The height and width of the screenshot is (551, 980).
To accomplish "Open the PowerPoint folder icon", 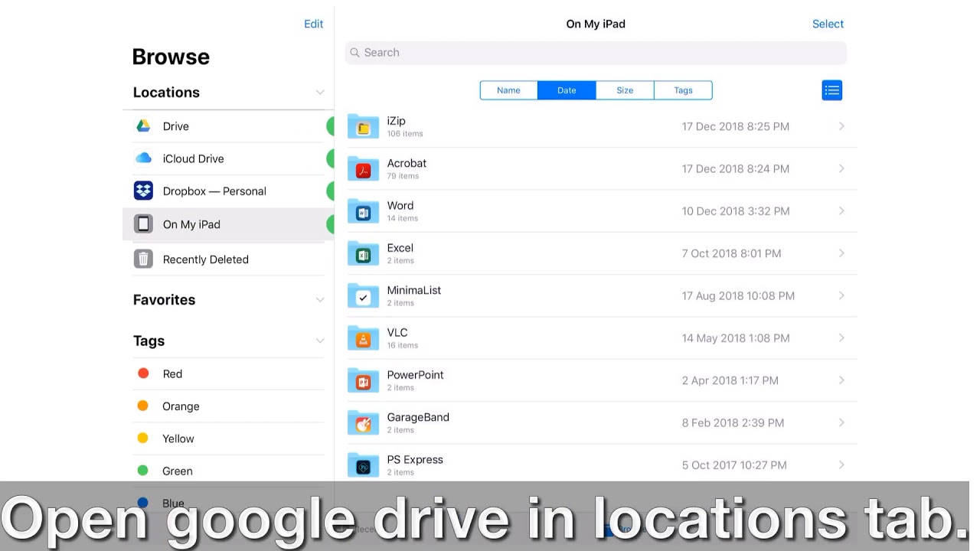I will tap(363, 380).
